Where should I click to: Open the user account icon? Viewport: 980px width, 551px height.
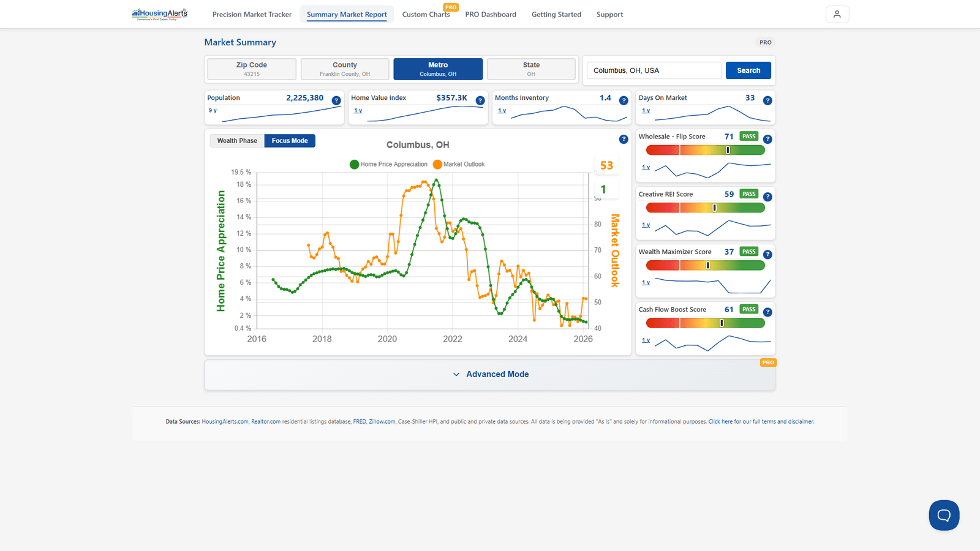point(837,14)
